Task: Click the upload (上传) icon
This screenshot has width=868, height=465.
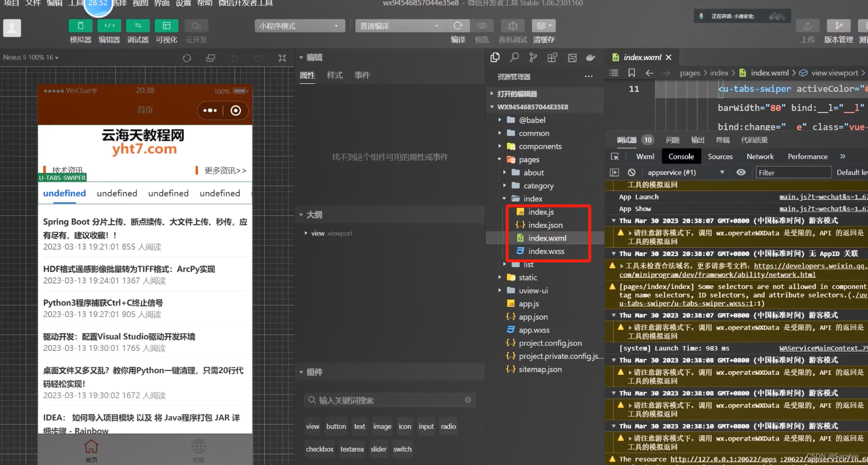Action: [x=807, y=26]
